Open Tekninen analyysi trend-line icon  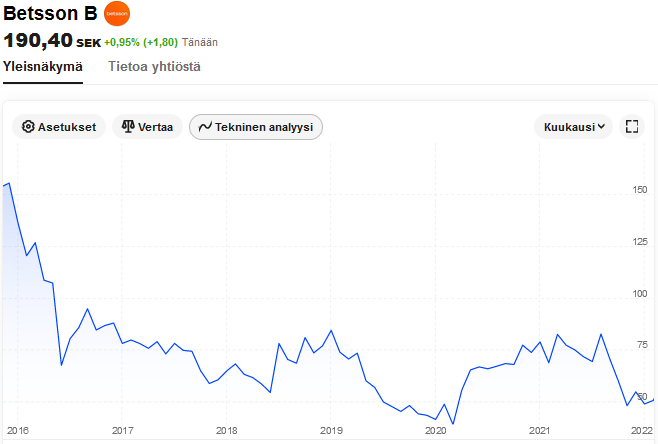205,127
